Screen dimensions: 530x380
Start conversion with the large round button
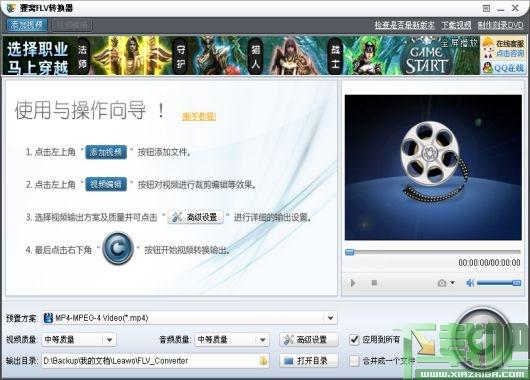click(x=483, y=339)
